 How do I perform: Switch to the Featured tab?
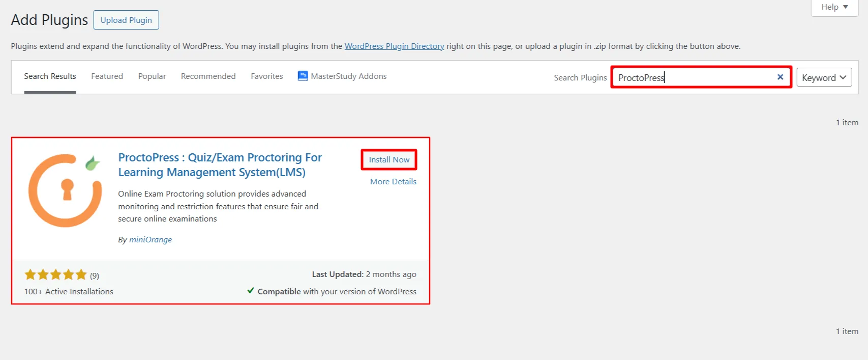click(x=107, y=76)
